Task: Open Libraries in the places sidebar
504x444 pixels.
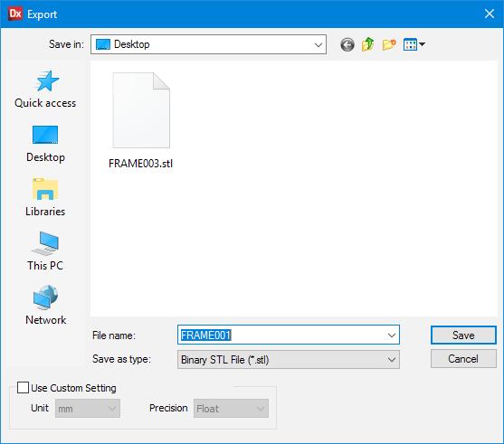Action: pyautogui.click(x=45, y=197)
